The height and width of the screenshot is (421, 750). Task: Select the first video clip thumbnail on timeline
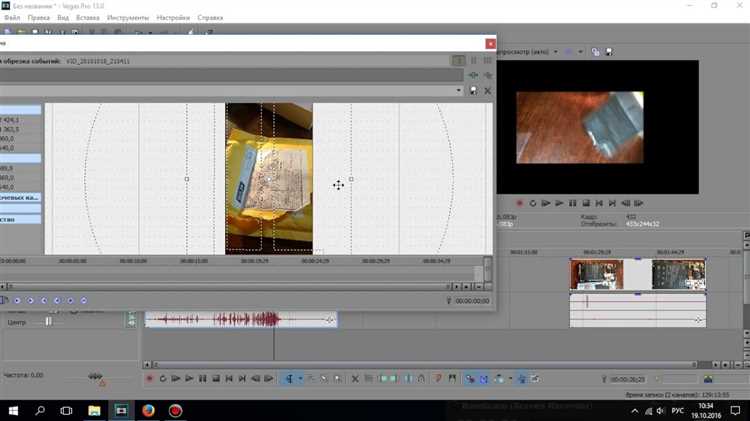click(596, 274)
